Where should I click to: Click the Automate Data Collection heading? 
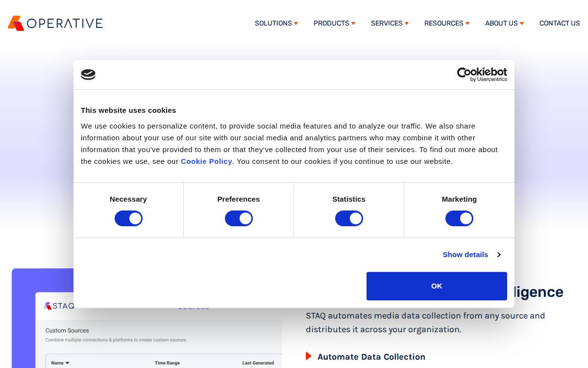pyautogui.click(x=371, y=357)
